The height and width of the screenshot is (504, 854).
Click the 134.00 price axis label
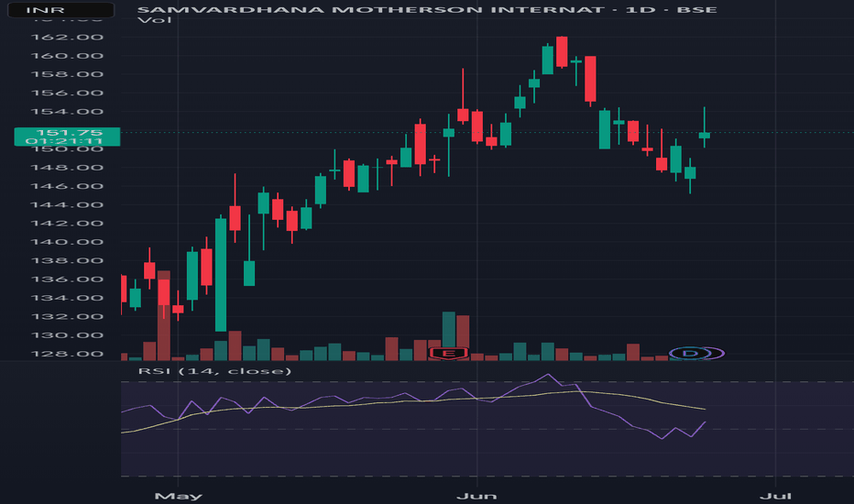click(67, 298)
